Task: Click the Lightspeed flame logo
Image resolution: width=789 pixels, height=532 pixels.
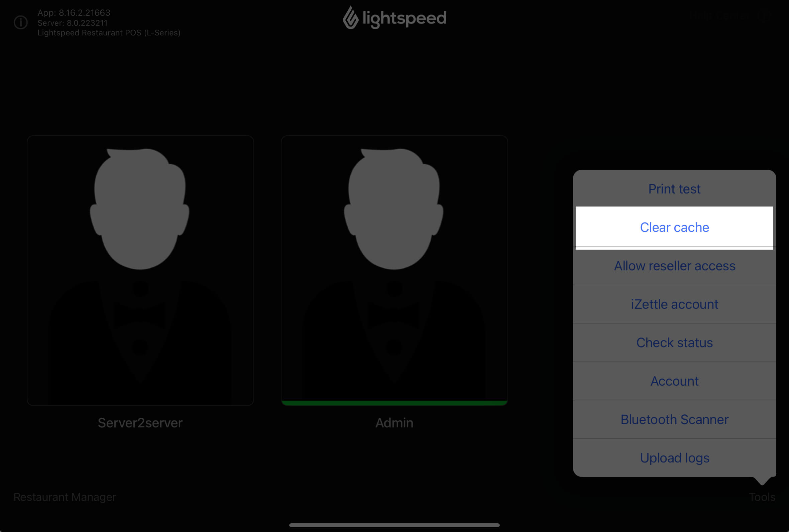Action: [351, 18]
